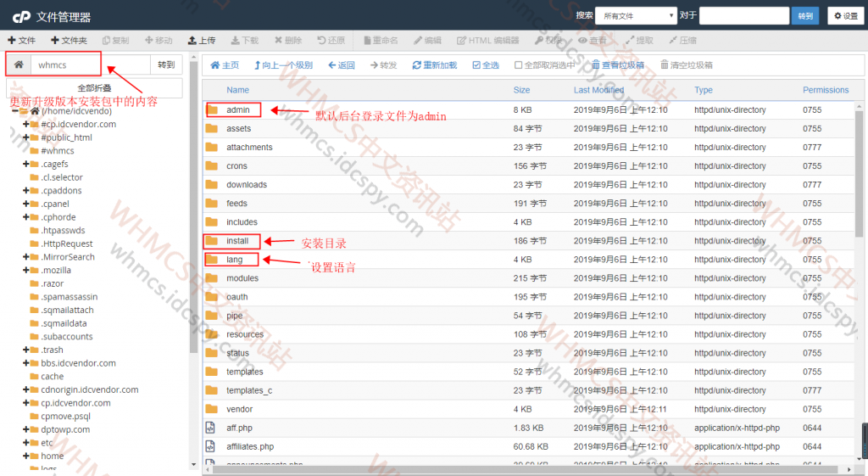Viewport: 868px width, 476px height.
Task: Click the 重命名 rename toolbar button
Action: point(381,41)
